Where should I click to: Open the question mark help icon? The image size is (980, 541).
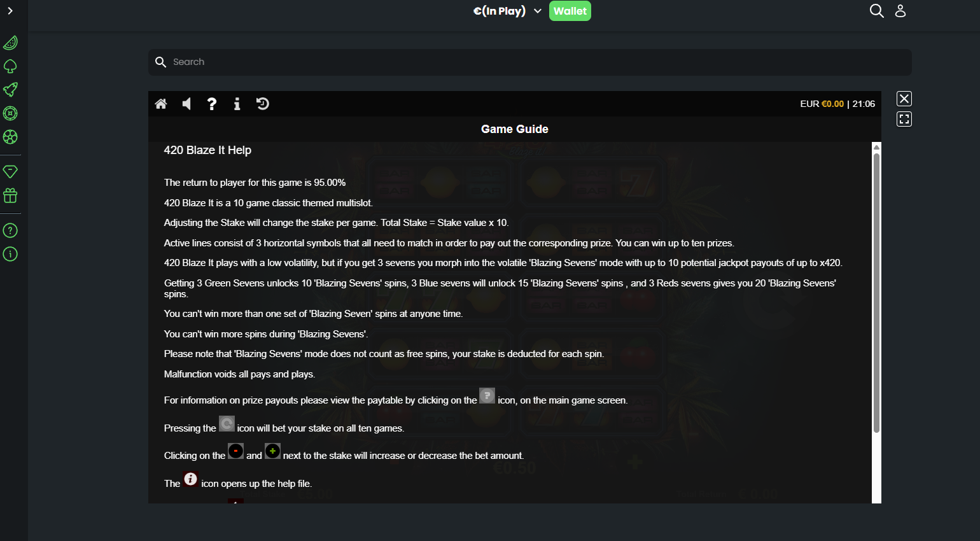pyautogui.click(x=212, y=104)
